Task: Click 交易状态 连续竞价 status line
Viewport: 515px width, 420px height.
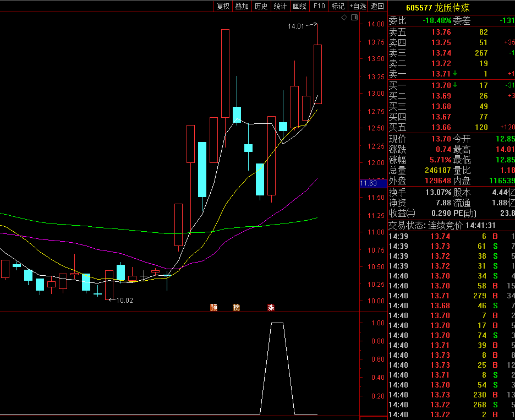Action: 442,226
